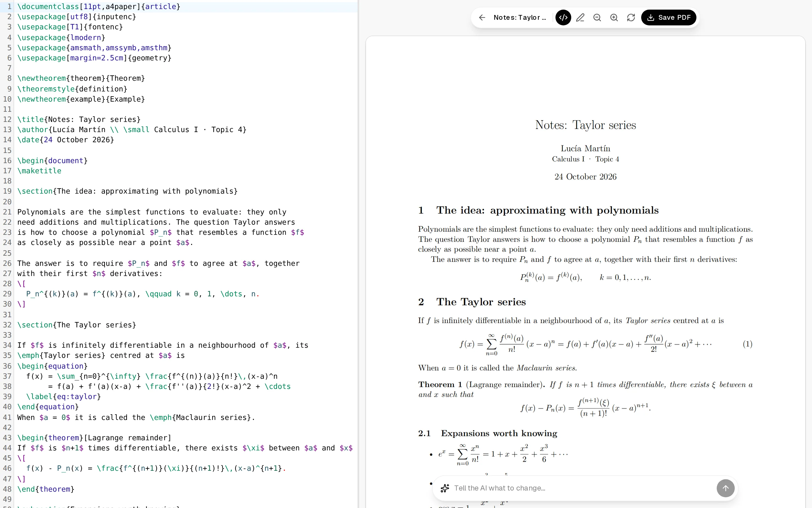Click \theoremstyle{definition} line
The height and width of the screenshot is (508, 812).
(72, 89)
